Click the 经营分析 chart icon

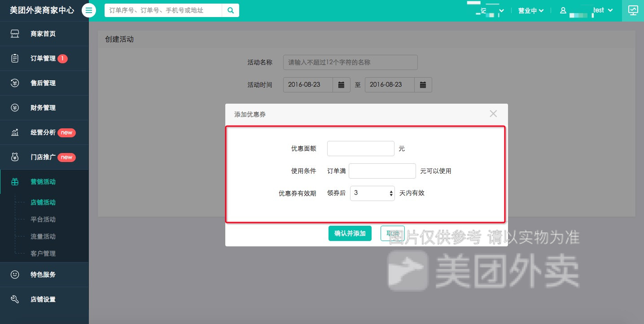tap(15, 132)
